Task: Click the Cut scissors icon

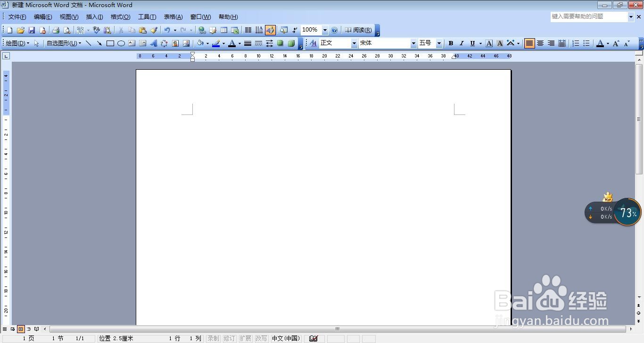Action: pos(121,30)
